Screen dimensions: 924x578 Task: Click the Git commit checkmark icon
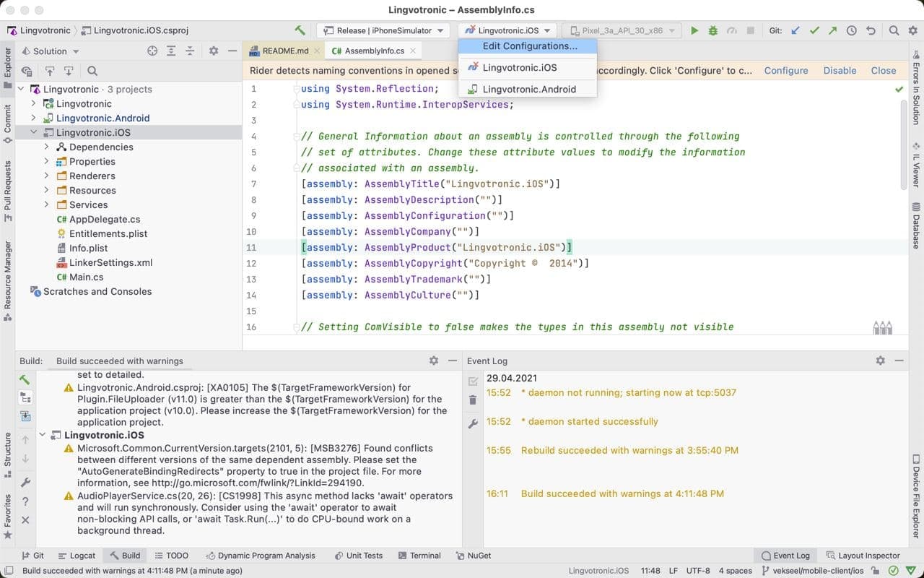814,30
